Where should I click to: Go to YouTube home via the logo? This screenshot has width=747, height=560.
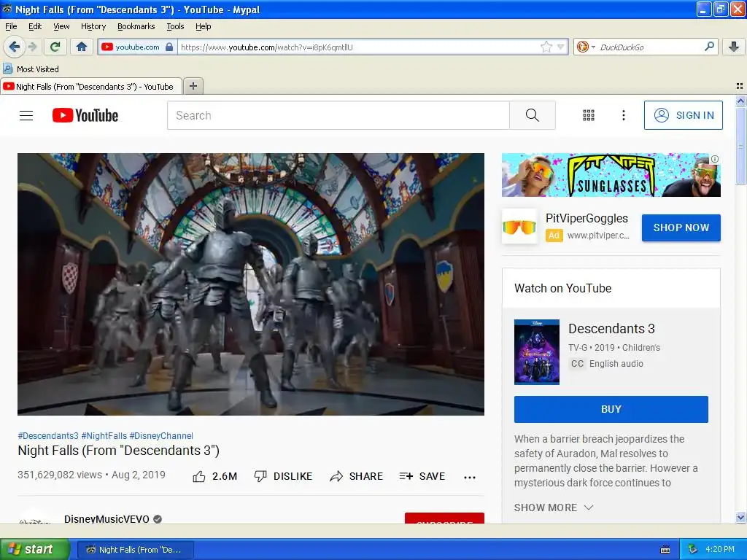pyautogui.click(x=85, y=115)
